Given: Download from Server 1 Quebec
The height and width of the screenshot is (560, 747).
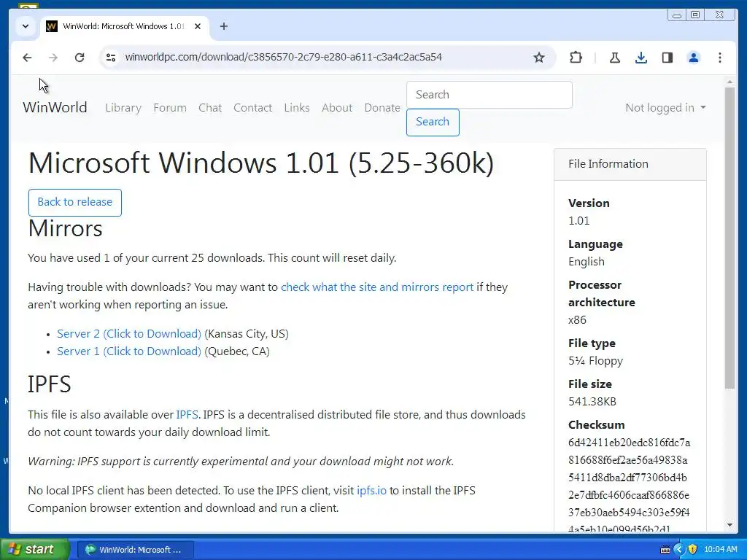Looking at the screenshot, I should (128, 351).
